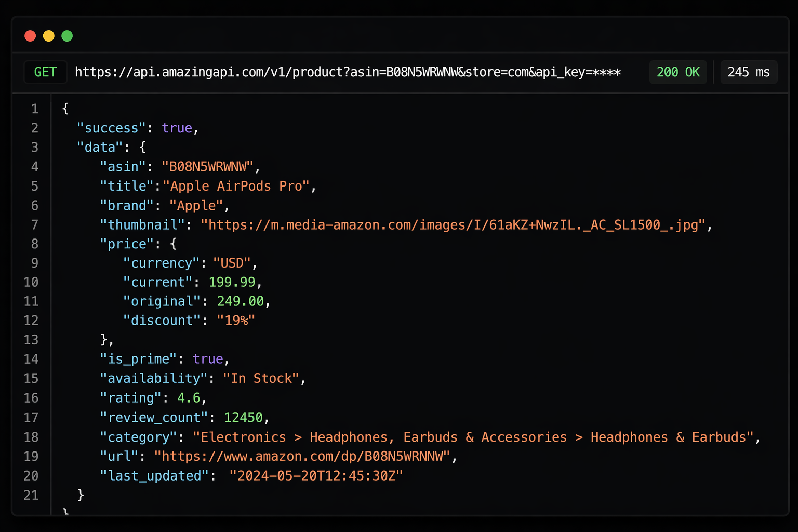Click the "In Stock" availability value
Screen dimensions: 798x532
coord(261,379)
